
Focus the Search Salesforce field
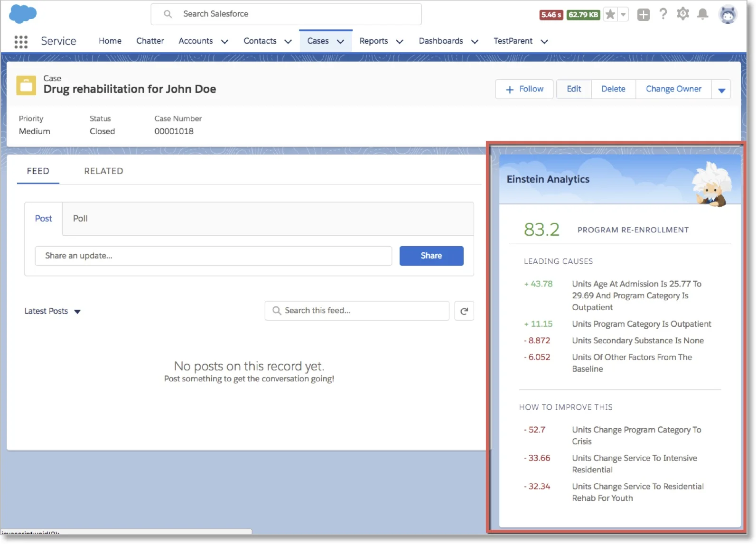[286, 14]
